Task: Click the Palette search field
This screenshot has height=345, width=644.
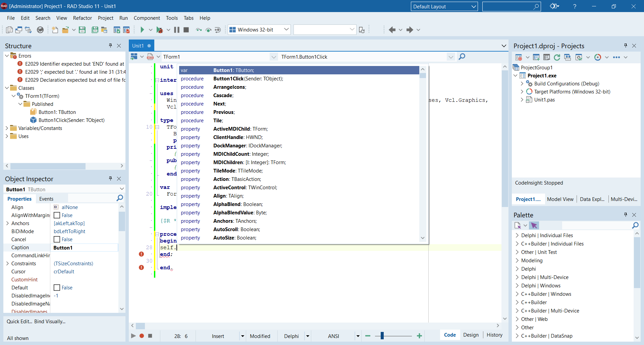Action: coord(596,225)
